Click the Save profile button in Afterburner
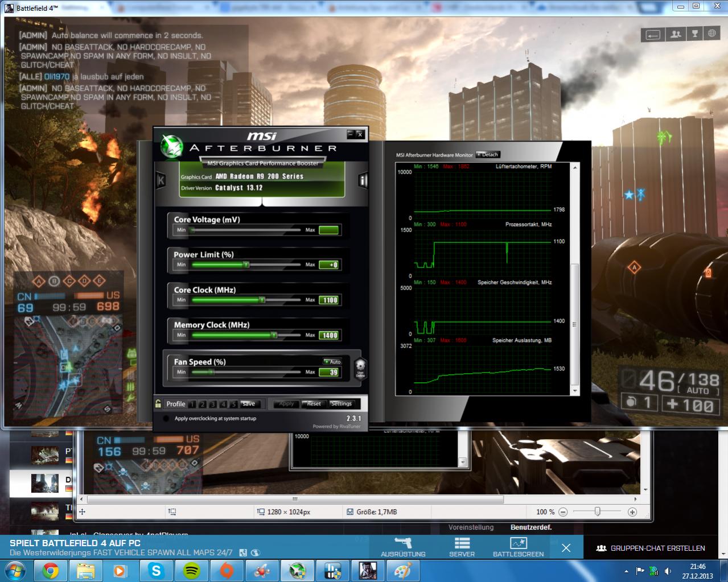 (x=249, y=404)
